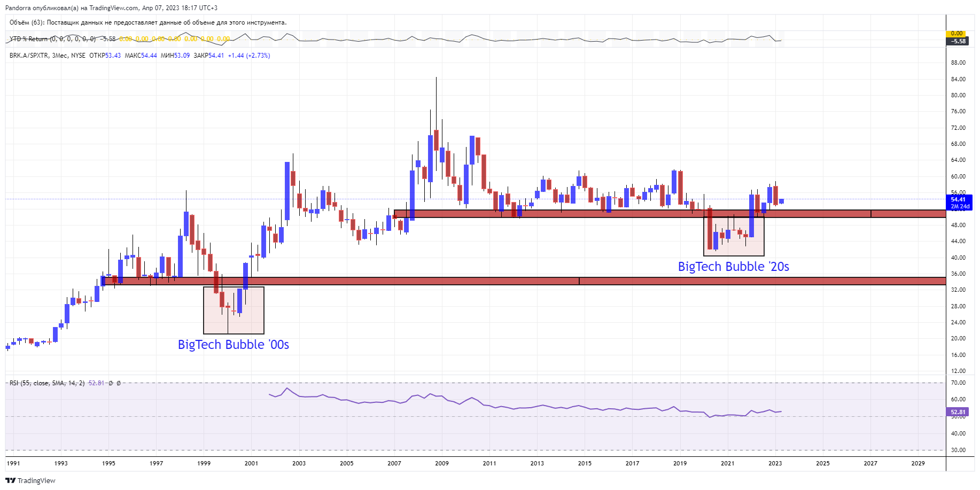This screenshot has height=490, width=980.
Task: Click the 2007 label on the time axis
Action: [x=394, y=463]
